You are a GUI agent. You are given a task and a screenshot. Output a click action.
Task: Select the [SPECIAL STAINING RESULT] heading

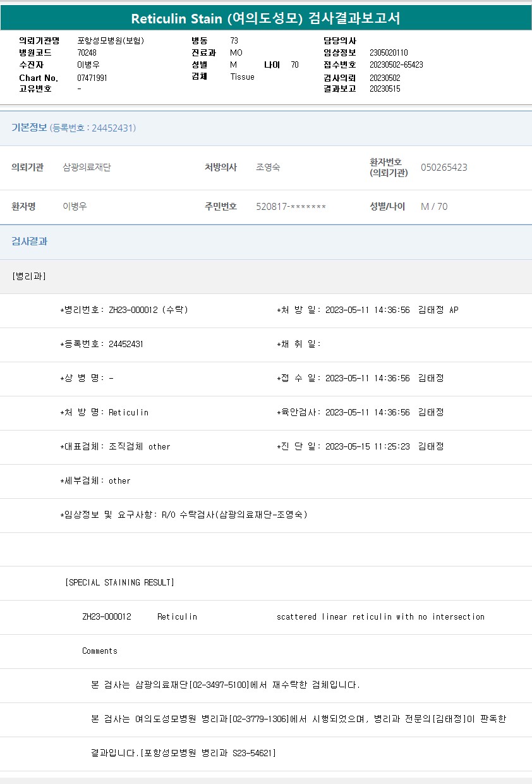119,582
